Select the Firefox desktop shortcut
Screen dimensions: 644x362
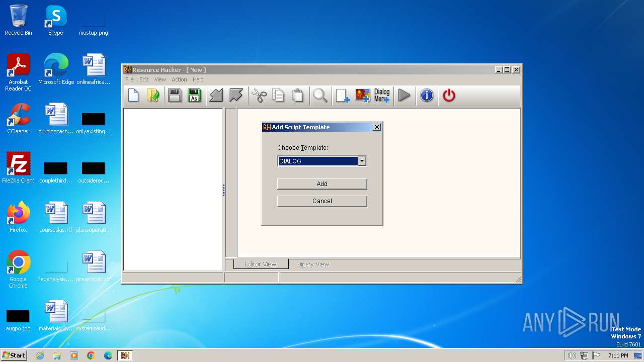[x=18, y=217]
